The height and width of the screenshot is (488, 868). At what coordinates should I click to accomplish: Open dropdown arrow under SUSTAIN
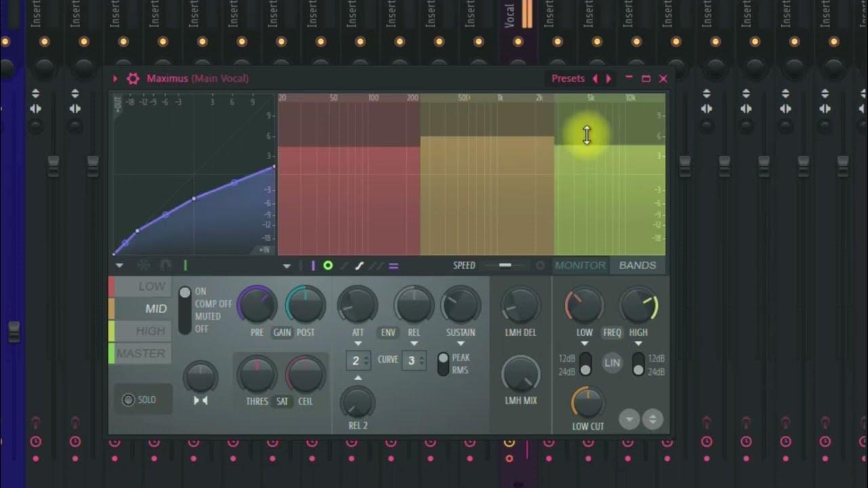click(x=461, y=344)
